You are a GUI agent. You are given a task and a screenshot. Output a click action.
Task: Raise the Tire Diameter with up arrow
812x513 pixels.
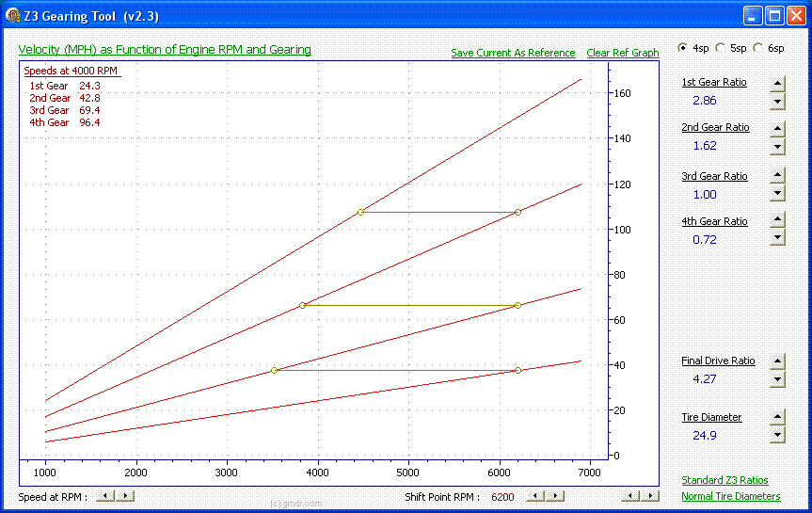point(777,417)
